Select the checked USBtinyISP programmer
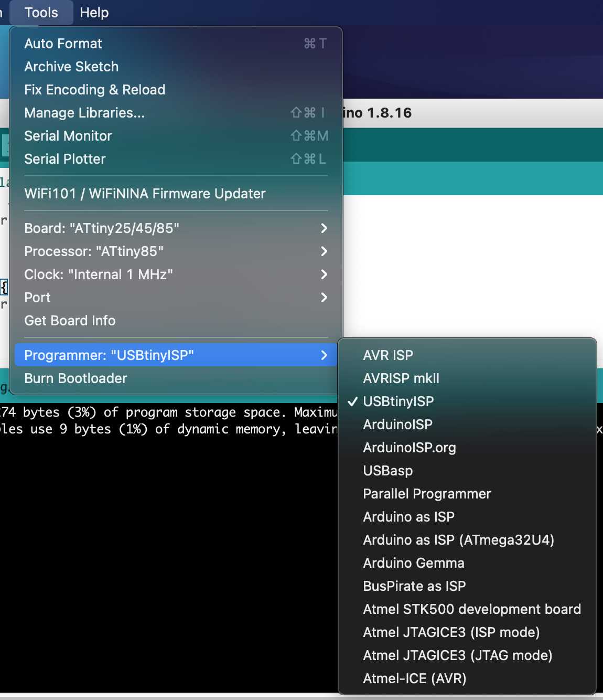The height and width of the screenshot is (700, 603). pyautogui.click(x=467, y=401)
